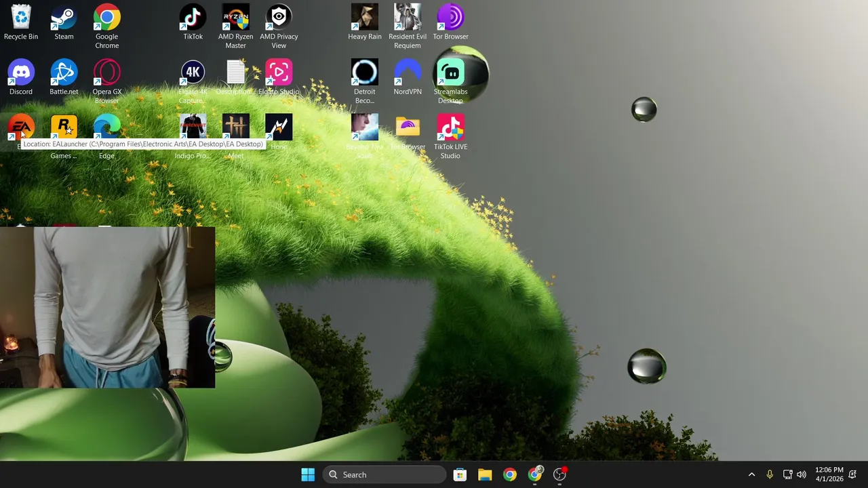
Task: Open the Tor Browser folder icon
Action: [x=408, y=132]
